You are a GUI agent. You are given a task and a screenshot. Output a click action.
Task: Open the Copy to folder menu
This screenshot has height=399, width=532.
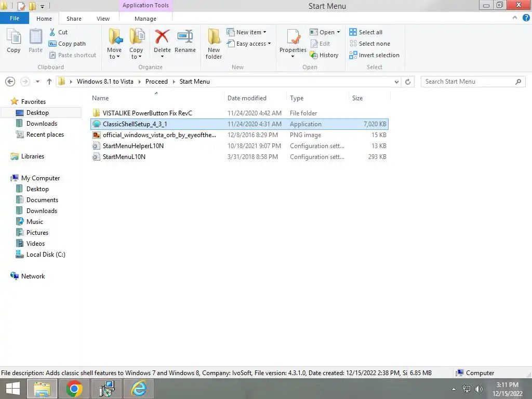point(136,44)
